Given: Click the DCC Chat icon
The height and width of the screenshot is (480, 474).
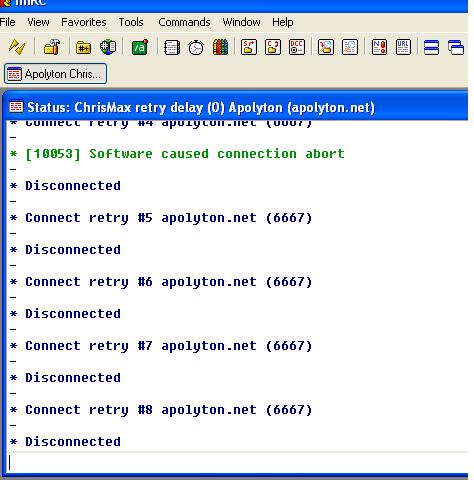Looking at the screenshot, I should [x=273, y=47].
